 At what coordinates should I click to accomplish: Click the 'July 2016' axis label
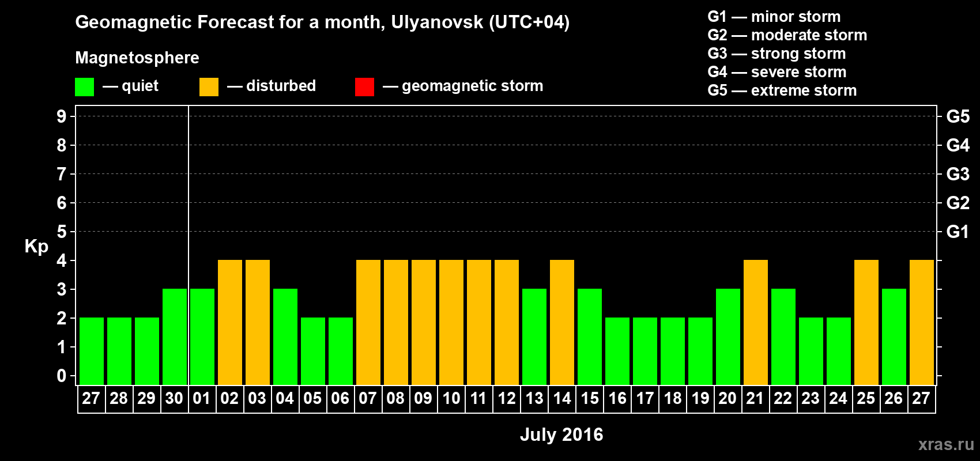coord(561,434)
